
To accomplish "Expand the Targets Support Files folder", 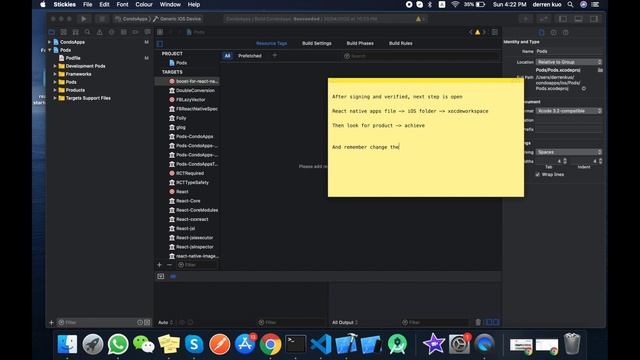I will (x=55, y=98).
